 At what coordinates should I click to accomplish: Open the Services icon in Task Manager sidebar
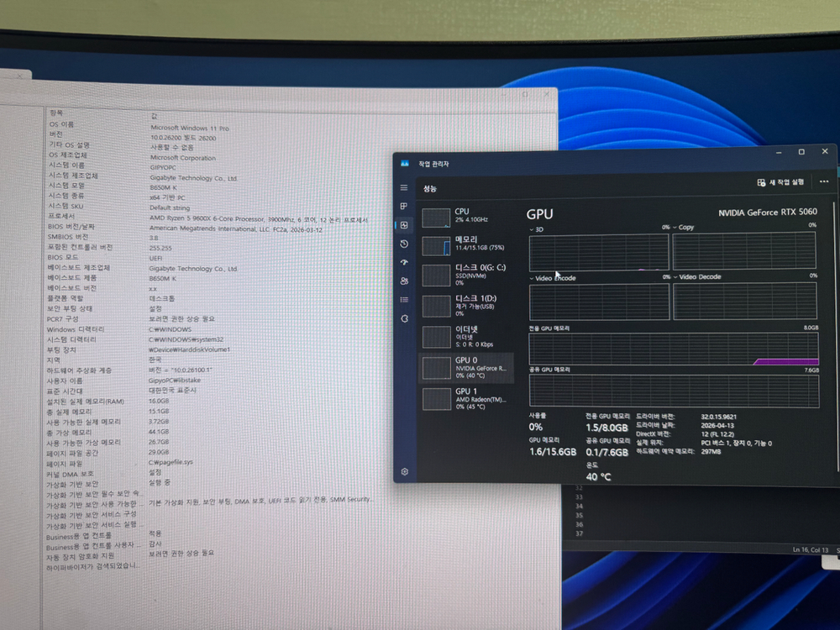click(x=404, y=318)
